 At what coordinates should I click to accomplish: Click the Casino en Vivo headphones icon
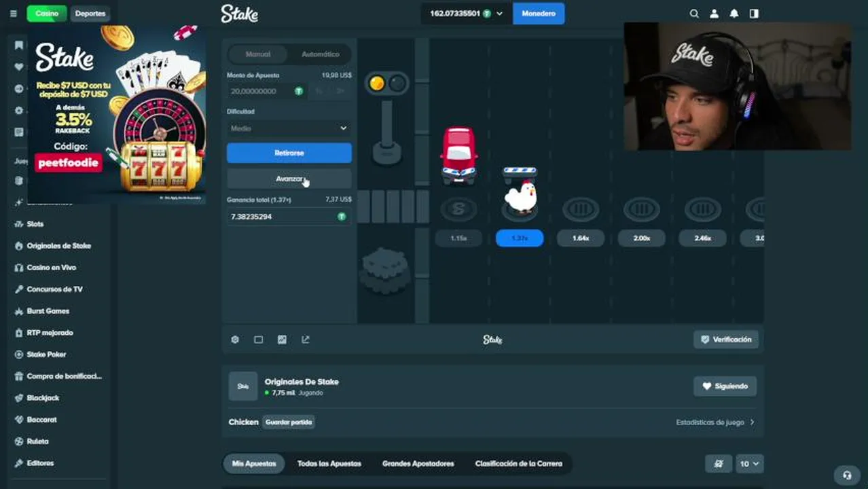point(19,268)
